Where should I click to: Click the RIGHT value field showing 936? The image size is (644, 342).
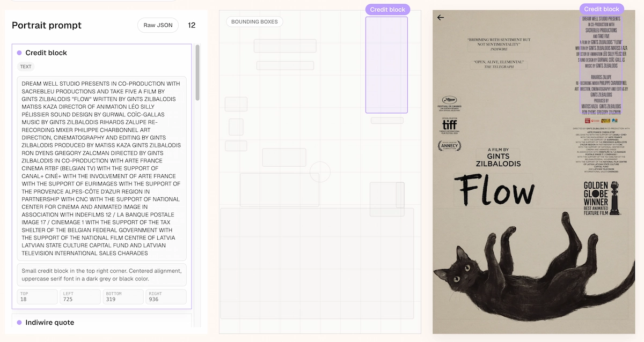tap(166, 297)
